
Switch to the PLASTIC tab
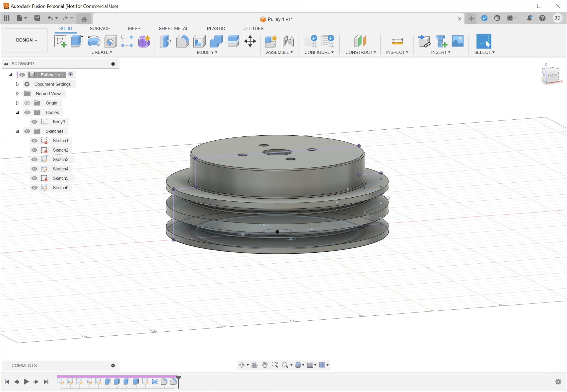coord(216,28)
